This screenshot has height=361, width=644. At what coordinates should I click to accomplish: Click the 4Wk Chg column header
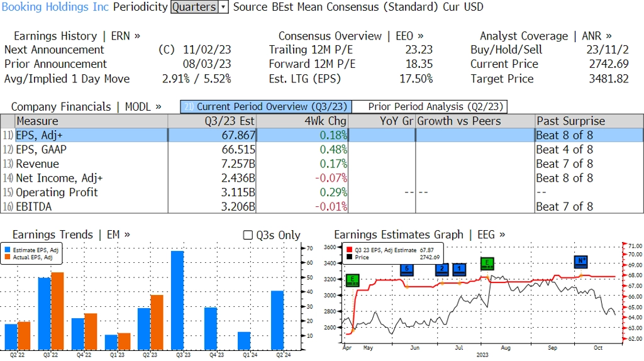point(302,121)
